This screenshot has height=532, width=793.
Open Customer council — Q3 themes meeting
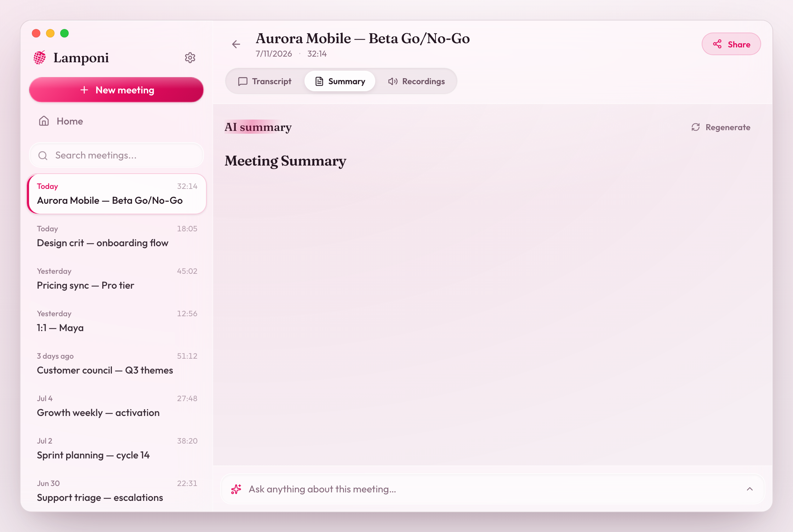[x=116, y=364]
